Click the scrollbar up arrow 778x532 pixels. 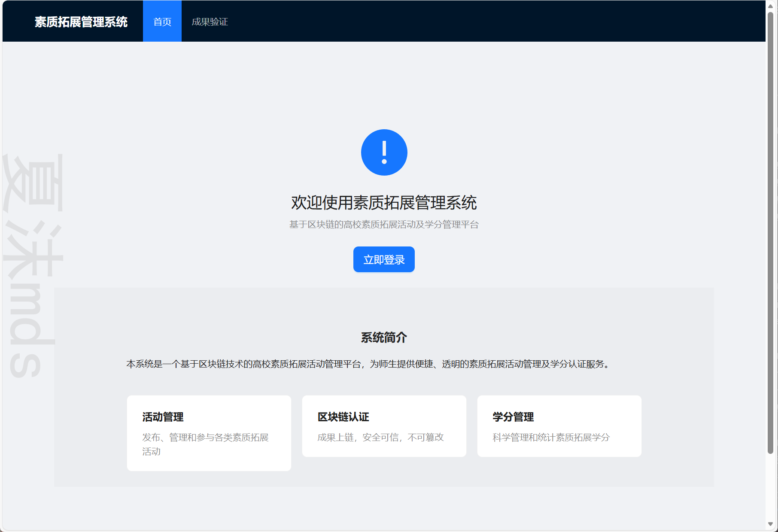pos(771,6)
